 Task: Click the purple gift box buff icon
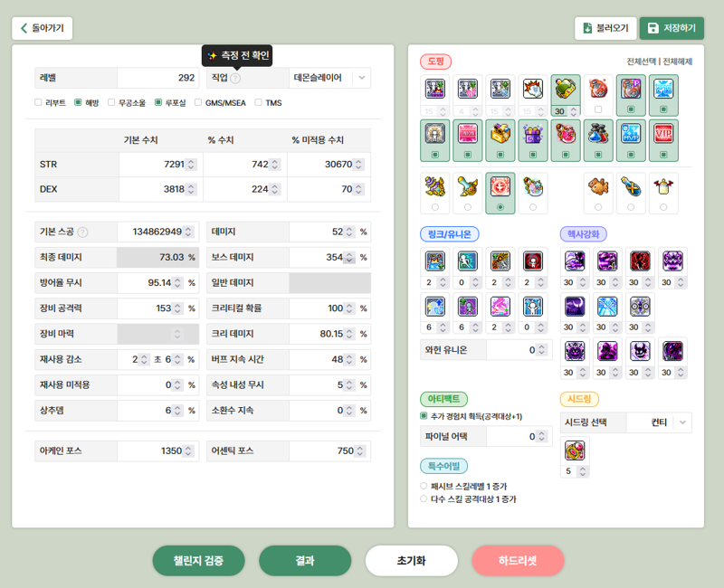533,134
